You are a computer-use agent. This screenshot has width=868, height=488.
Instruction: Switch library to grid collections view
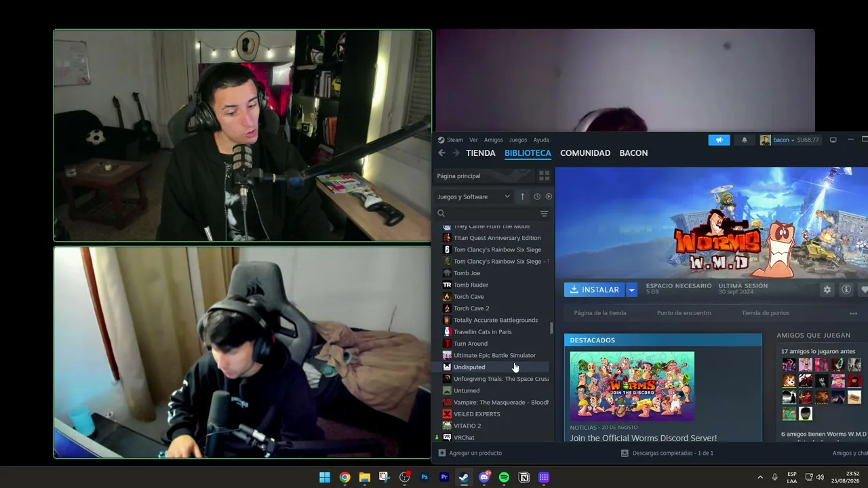point(544,176)
